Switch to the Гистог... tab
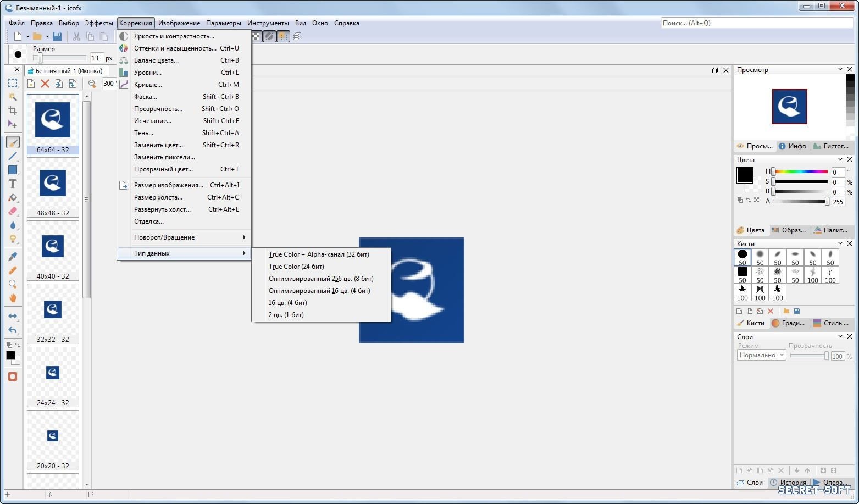This screenshot has width=859, height=504. coord(832,146)
